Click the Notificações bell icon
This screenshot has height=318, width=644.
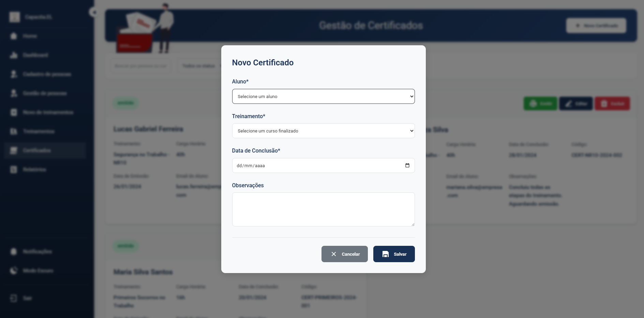(14, 251)
